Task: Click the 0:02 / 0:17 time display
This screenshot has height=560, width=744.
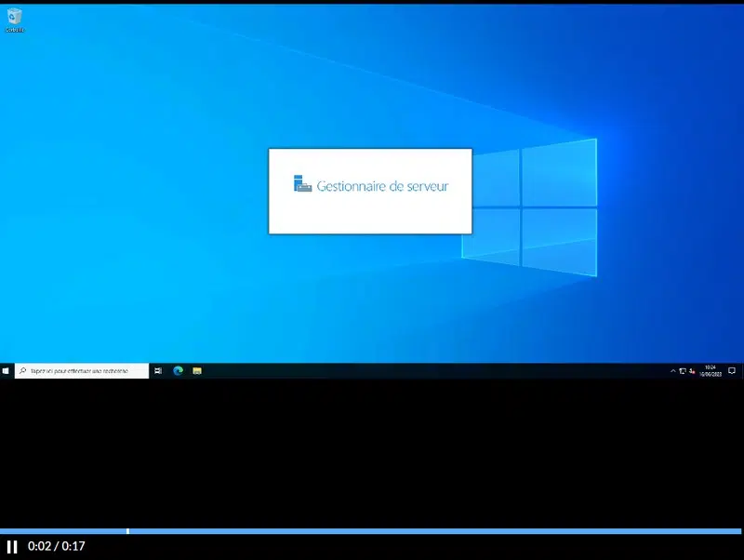Action: pyautogui.click(x=57, y=546)
